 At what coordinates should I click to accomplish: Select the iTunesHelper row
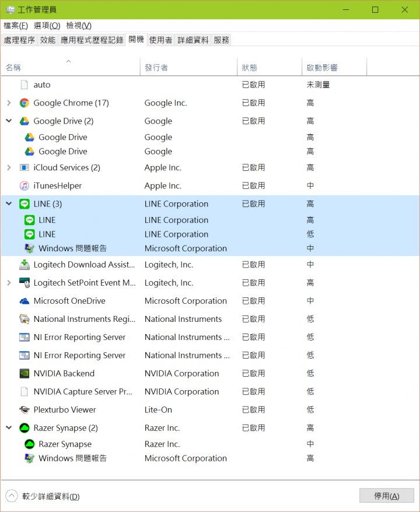[210, 186]
